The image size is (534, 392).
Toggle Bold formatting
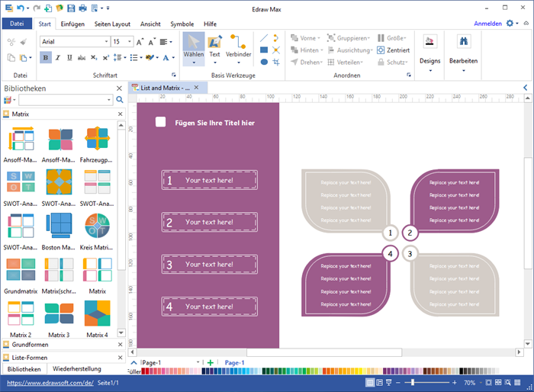[46, 56]
